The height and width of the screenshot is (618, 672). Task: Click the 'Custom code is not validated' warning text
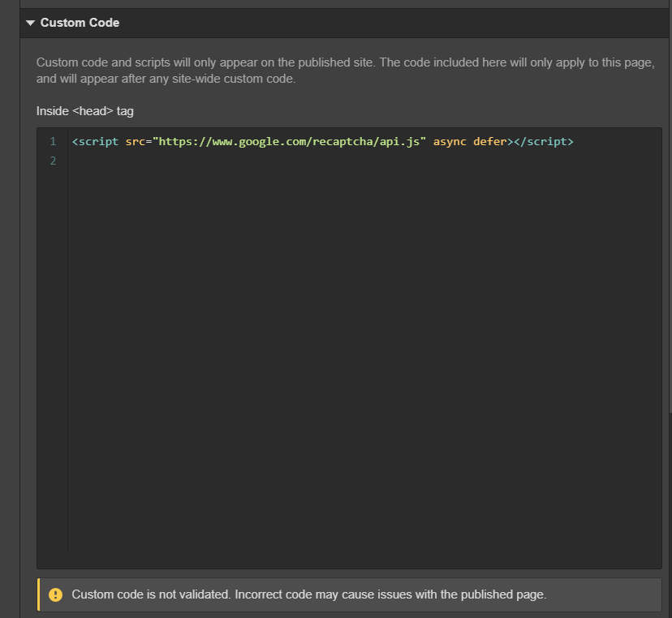(x=309, y=594)
